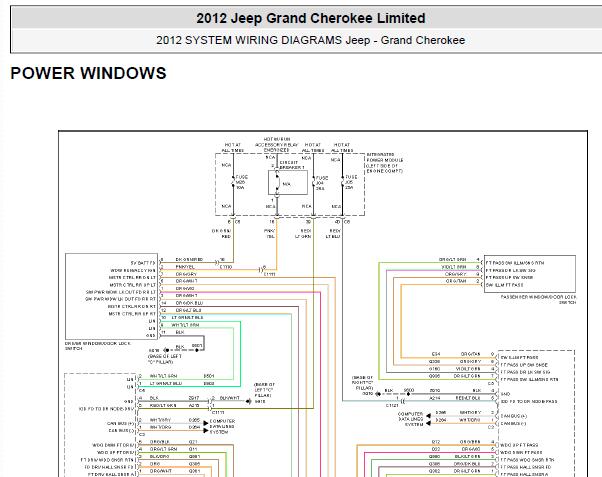Click the "C1121" connector label
Viewport: 602px width, 477px height.
coord(392,405)
